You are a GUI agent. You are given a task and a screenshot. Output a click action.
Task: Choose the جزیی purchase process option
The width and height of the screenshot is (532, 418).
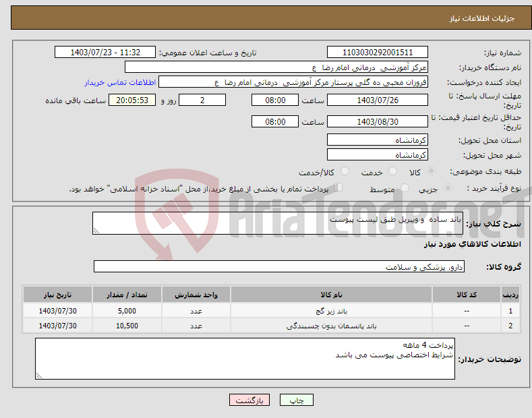tap(448, 187)
